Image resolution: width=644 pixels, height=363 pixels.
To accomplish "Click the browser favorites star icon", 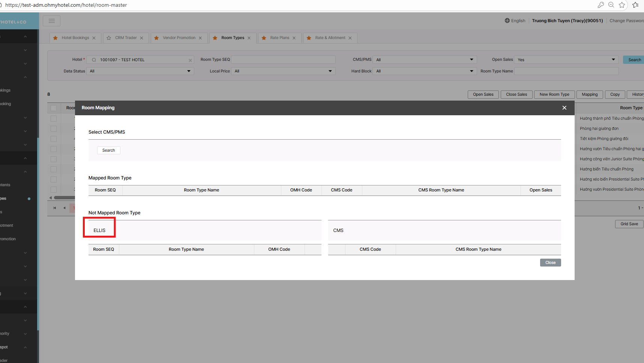I will (x=622, y=5).
